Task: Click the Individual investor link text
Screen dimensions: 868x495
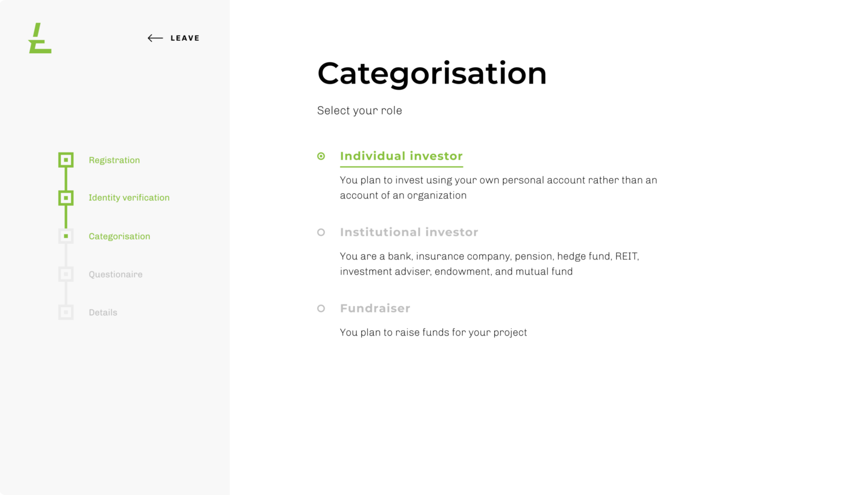Action: point(401,156)
